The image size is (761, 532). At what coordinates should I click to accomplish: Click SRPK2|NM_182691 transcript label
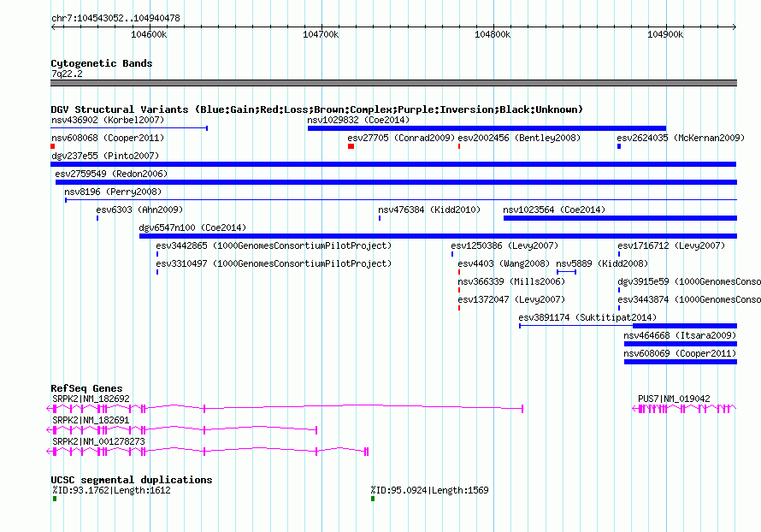coord(91,420)
